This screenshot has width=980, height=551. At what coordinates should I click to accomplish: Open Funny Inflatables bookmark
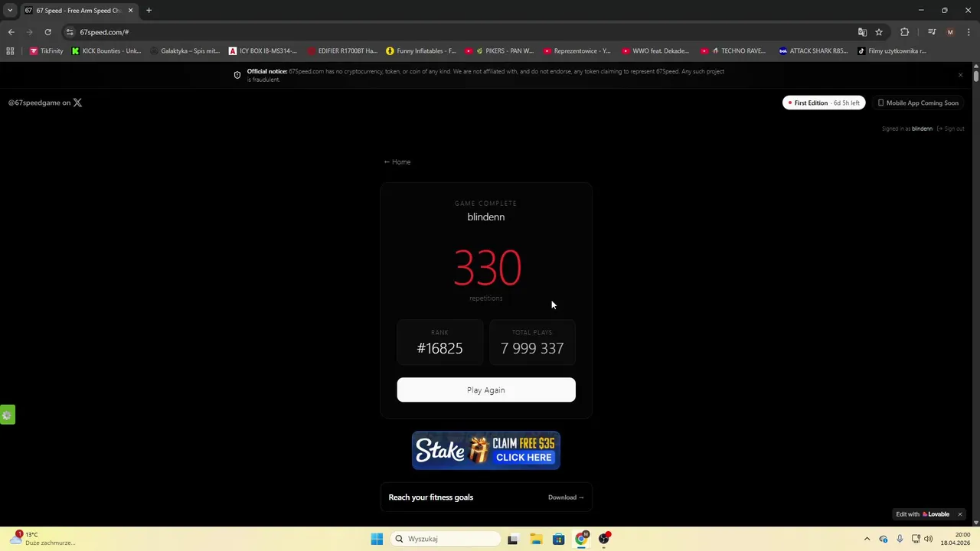[x=420, y=51]
